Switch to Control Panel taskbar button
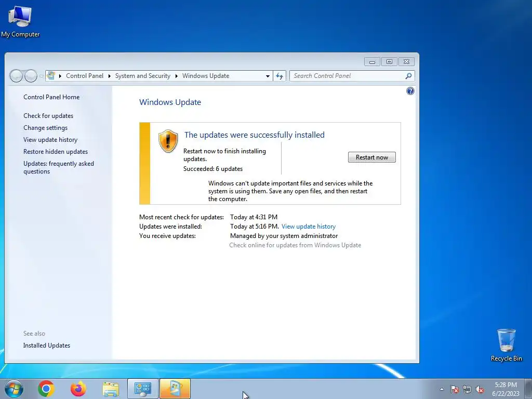The height and width of the screenshot is (399, 532). pyautogui.click(x=143, y=389)
